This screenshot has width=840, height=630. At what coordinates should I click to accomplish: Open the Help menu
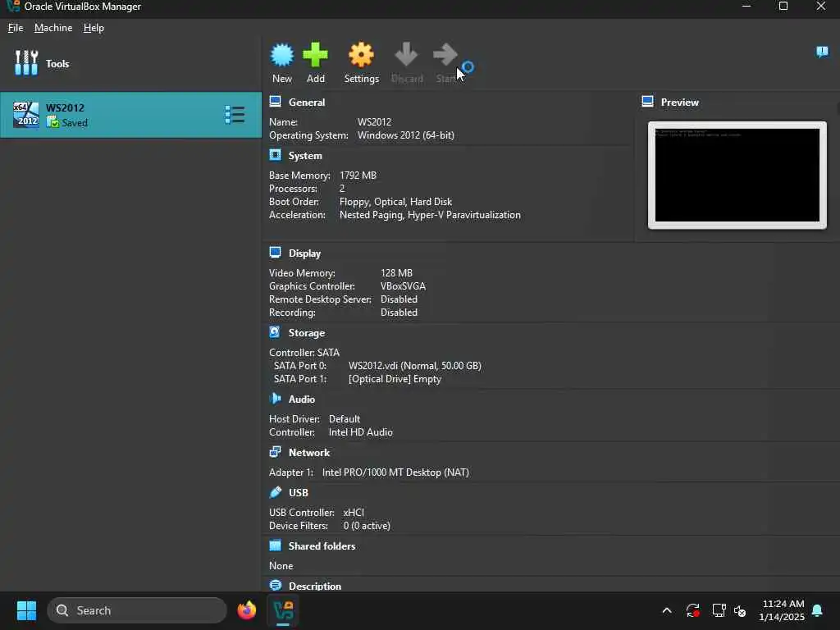(x=94, y=28)
